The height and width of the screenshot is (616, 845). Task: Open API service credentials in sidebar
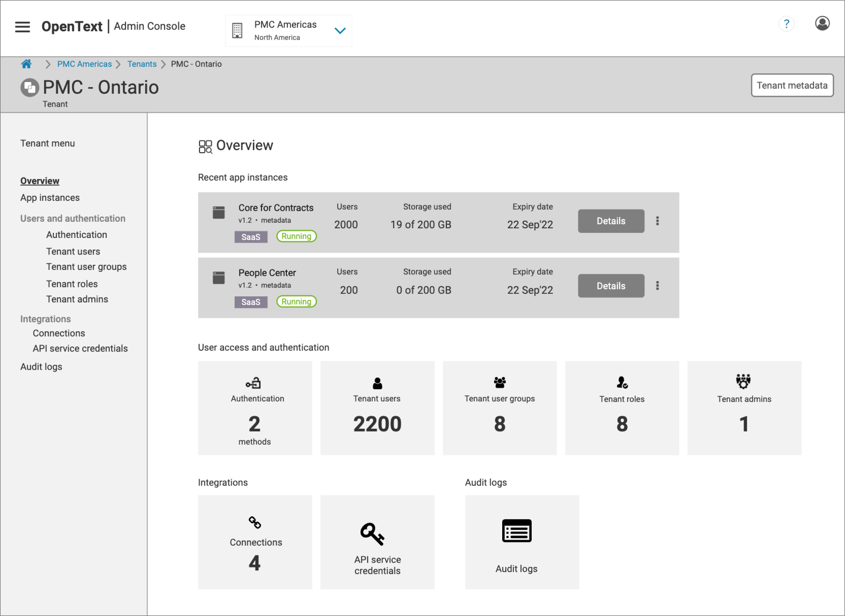tap(80, 348)
